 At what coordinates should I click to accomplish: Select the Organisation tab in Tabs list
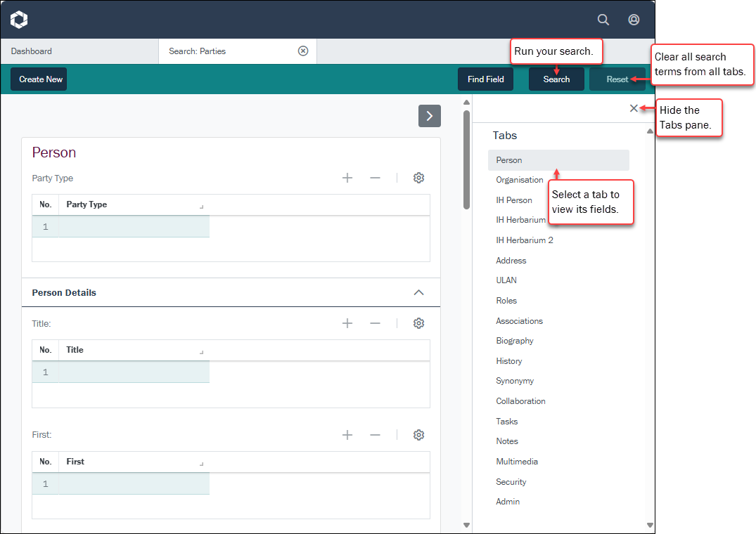pos(519,180)
